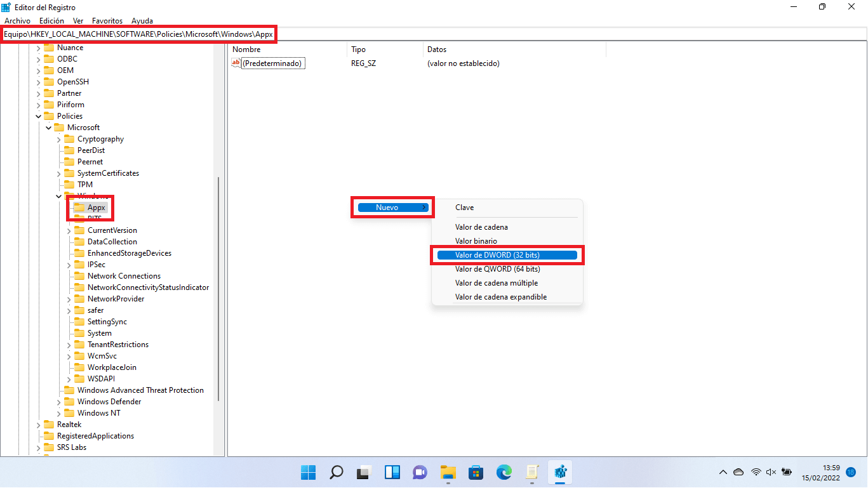Select the WorkplaceJoin key

point(112,367)
